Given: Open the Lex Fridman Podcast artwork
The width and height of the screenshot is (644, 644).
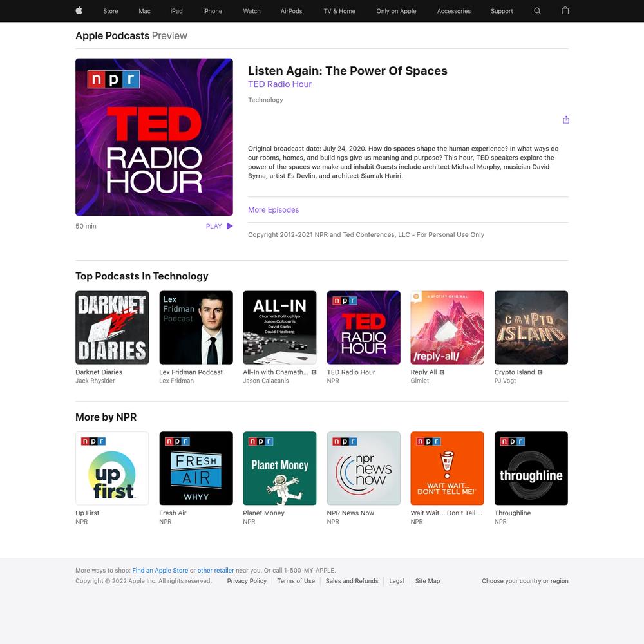Looking at the screenshot, I should click(196, 328).
